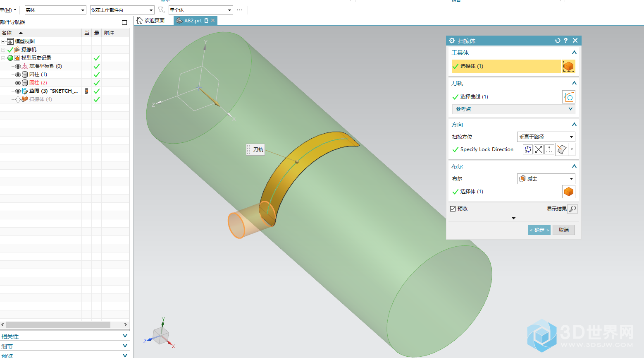The height and width of the screenshot is (358, 644).
Task: Click the Cameras node icon
Action: tap(17, 50)
